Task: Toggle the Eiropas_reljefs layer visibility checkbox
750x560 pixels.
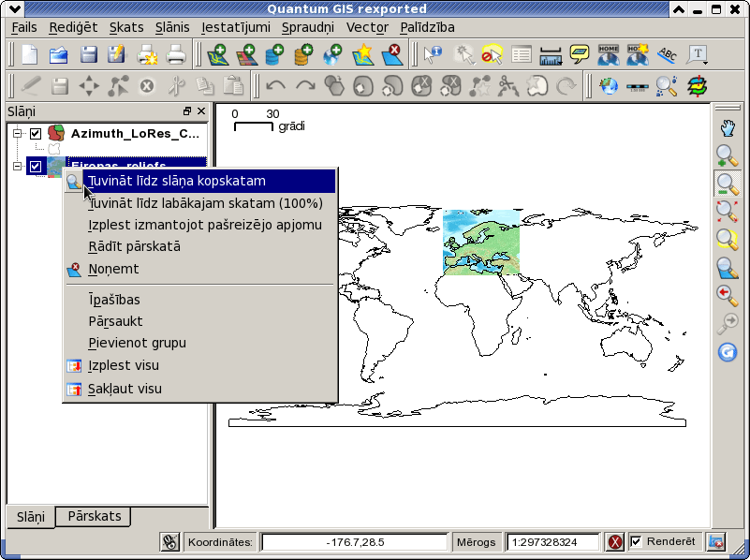Action: point(36,167)
